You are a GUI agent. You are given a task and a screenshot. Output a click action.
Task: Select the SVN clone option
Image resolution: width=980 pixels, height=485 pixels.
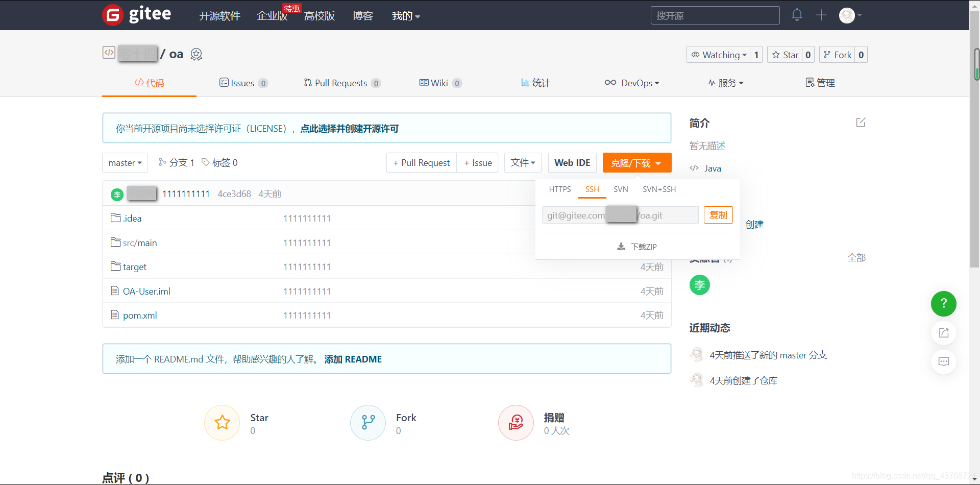621,189
